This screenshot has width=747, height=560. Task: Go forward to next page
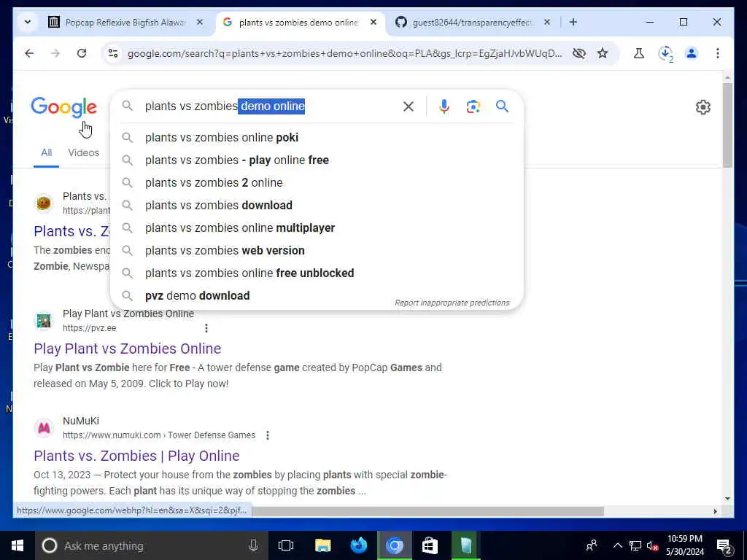pos(55,53)
